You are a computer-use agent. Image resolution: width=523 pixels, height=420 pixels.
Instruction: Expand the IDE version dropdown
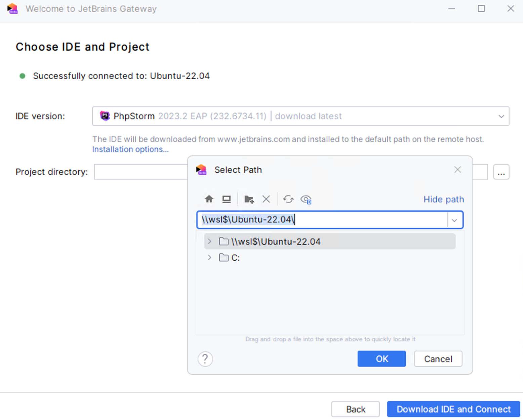coord(501,116)
